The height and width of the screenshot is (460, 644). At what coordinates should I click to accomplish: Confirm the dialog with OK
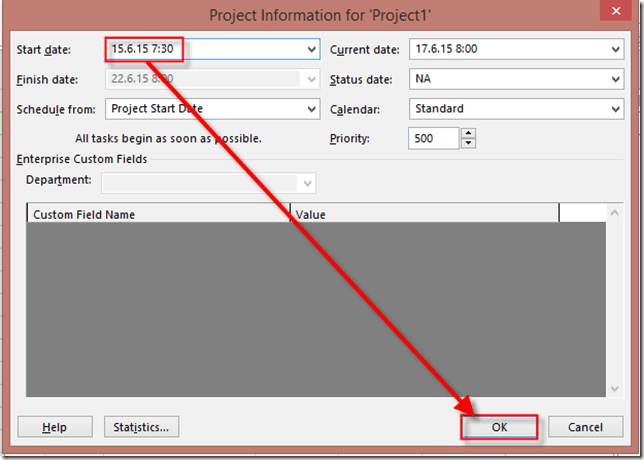click(x=499, y=427)
